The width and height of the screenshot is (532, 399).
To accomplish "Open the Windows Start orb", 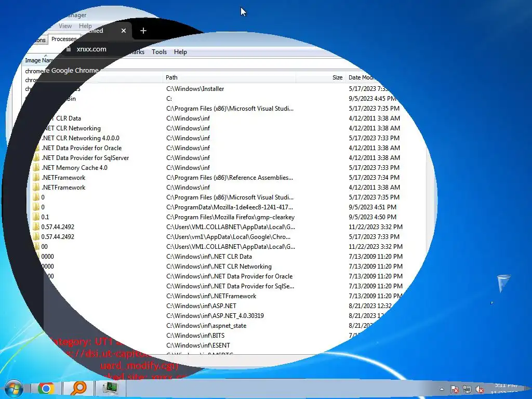I will click(x=13, y=389).
